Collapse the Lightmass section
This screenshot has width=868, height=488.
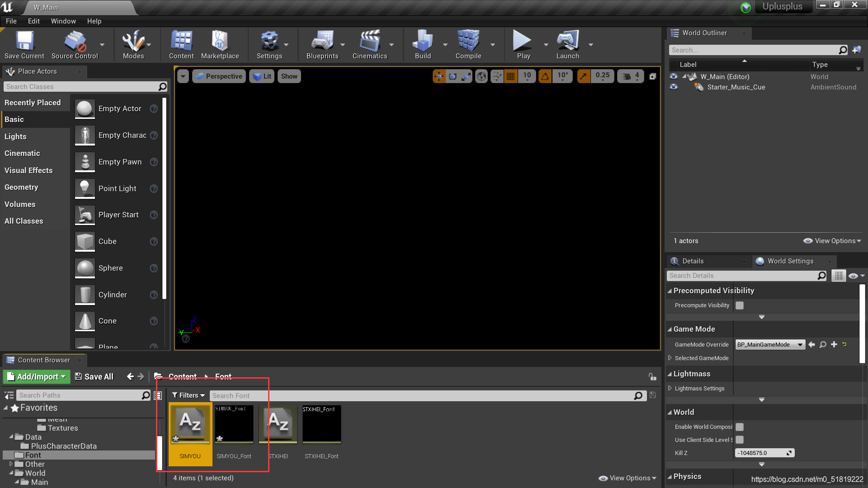point(670,374)
